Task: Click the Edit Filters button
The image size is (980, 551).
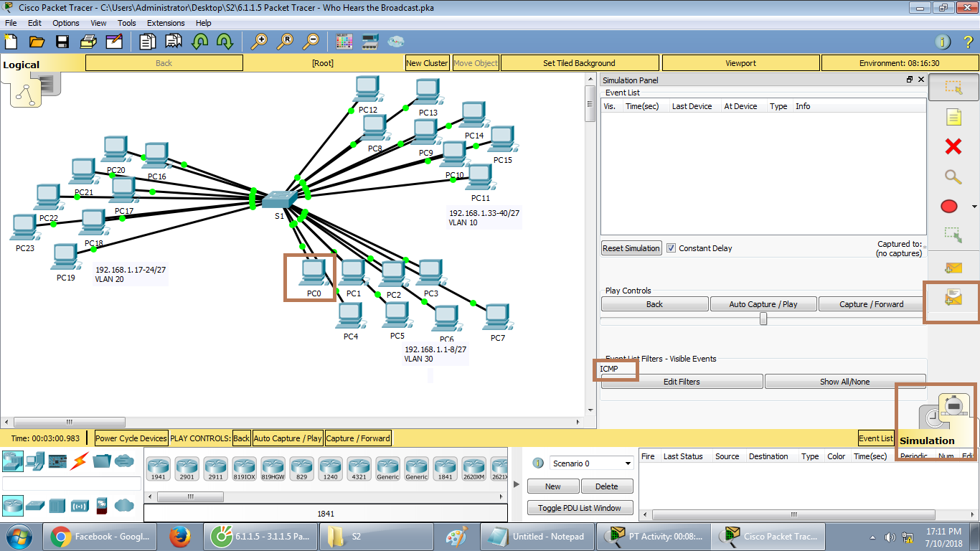Action: pyautogui.click(x=680, y=381)
